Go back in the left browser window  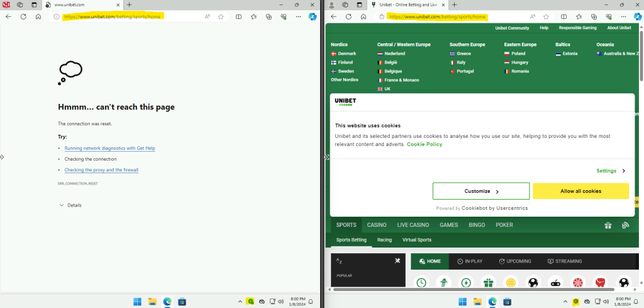(8, 17)
